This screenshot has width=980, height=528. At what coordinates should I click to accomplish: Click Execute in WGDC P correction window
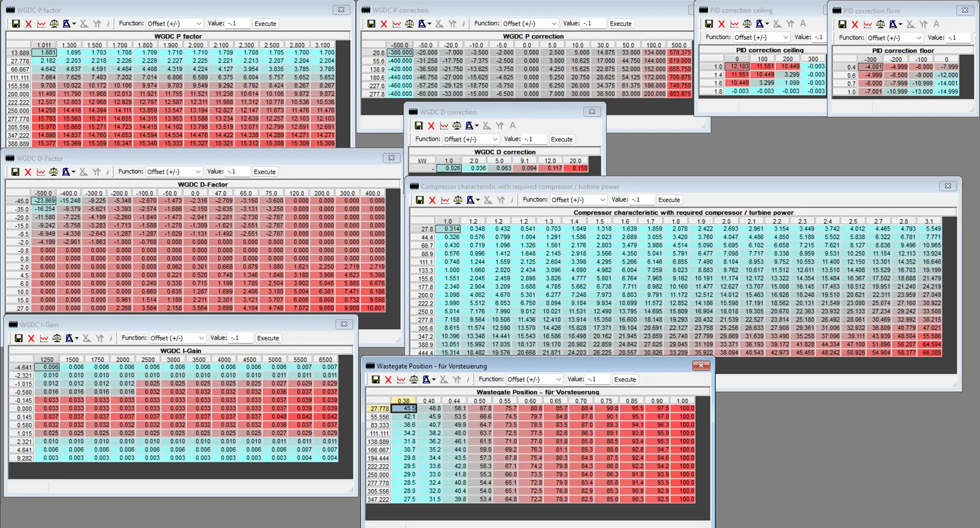tap(620, 24)
